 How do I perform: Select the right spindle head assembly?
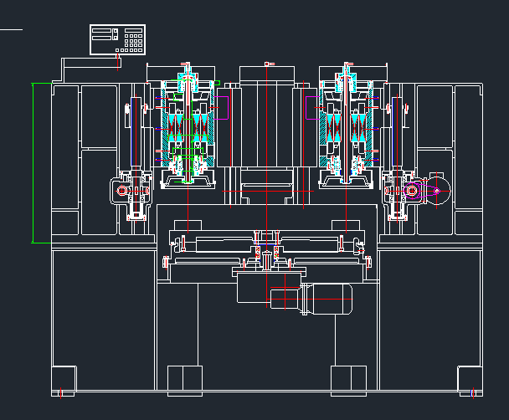[347, 125]
